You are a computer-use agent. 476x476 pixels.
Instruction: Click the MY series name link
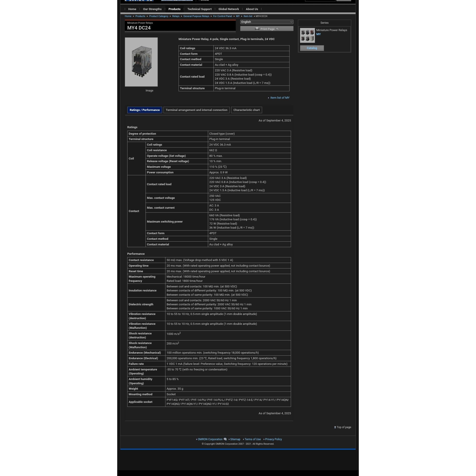click(x=318, y=34)
